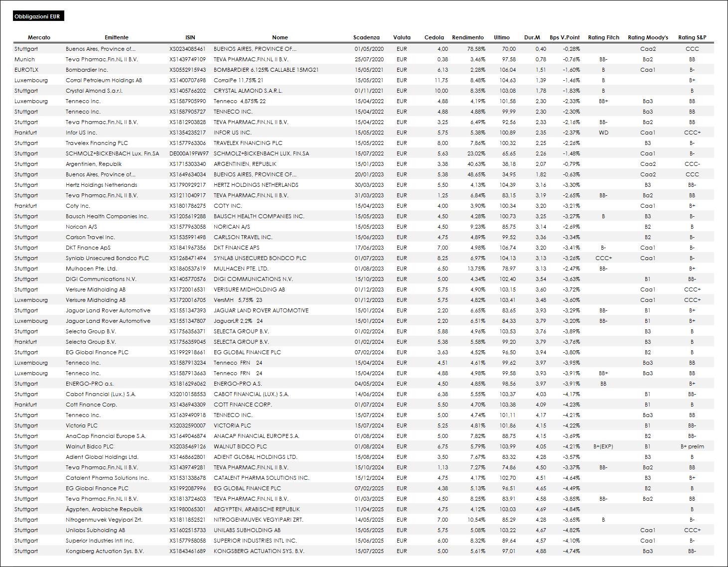
Task: Select the name cell "Tenneco 4,875% 22"
Action: [240, 101]
